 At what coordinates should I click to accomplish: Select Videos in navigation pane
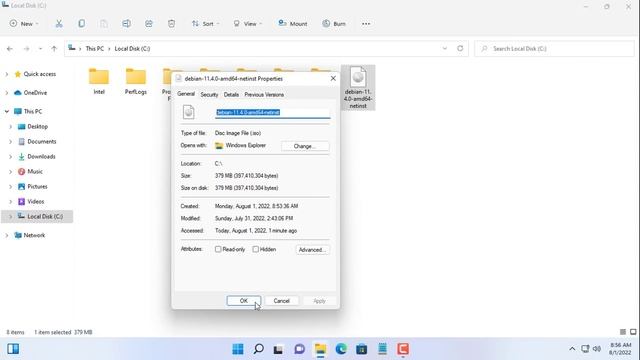coord(36,202)
